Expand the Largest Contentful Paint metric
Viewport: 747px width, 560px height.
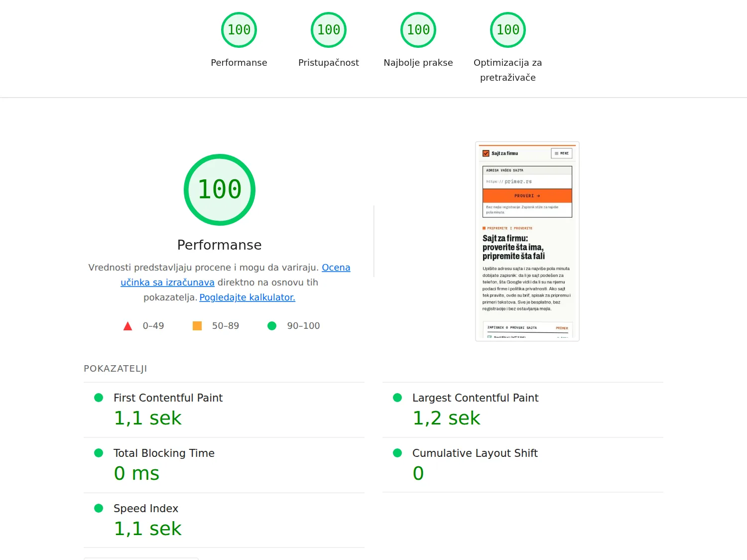tap(523, 410)
